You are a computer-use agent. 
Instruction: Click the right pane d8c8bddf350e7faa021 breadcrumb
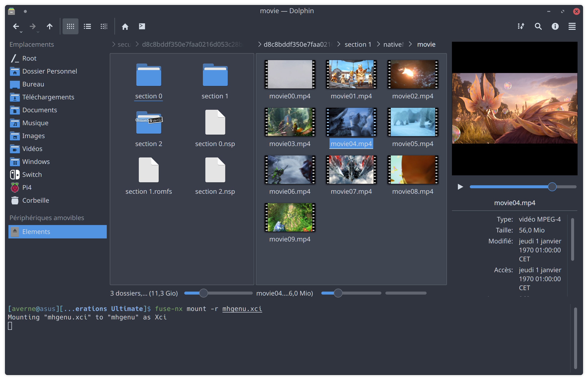pyautogui.click(x=297, y=44)
